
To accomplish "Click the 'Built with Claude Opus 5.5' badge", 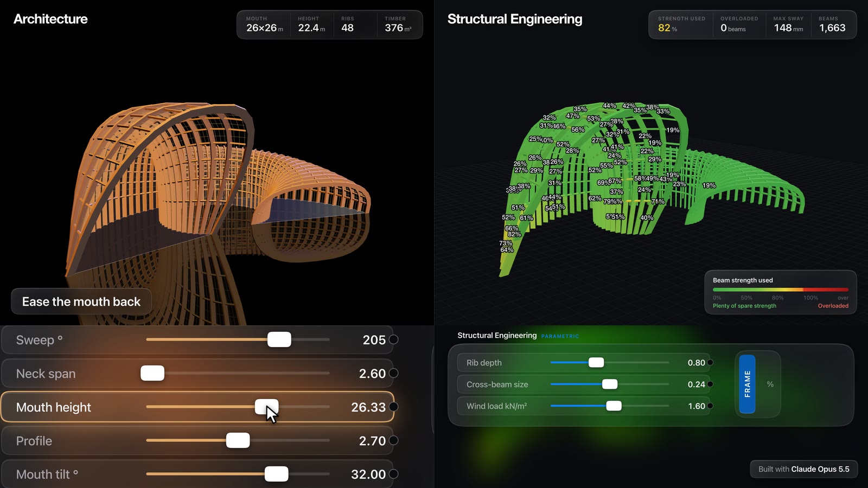I will 804,469.
